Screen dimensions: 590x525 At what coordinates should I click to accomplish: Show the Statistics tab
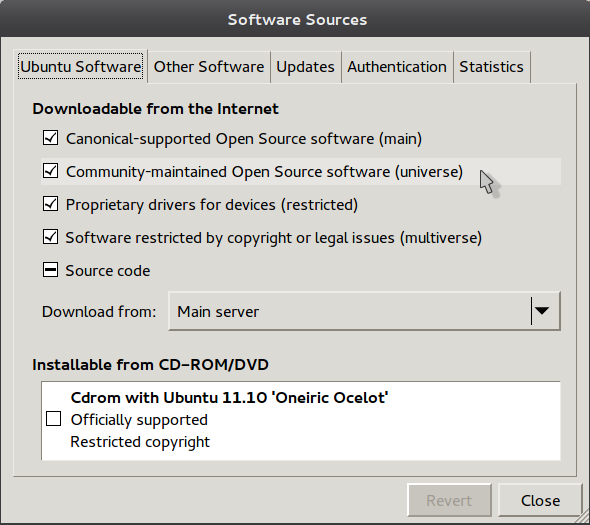click(x=491, y=67)
